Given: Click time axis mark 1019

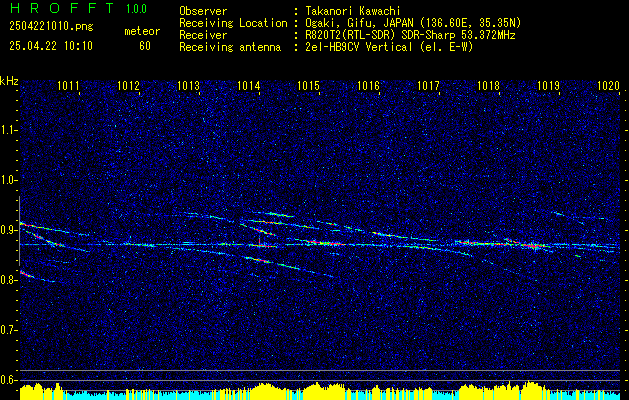Looking at the screenshot, I should pyautogui.click(x=548, y=85).
